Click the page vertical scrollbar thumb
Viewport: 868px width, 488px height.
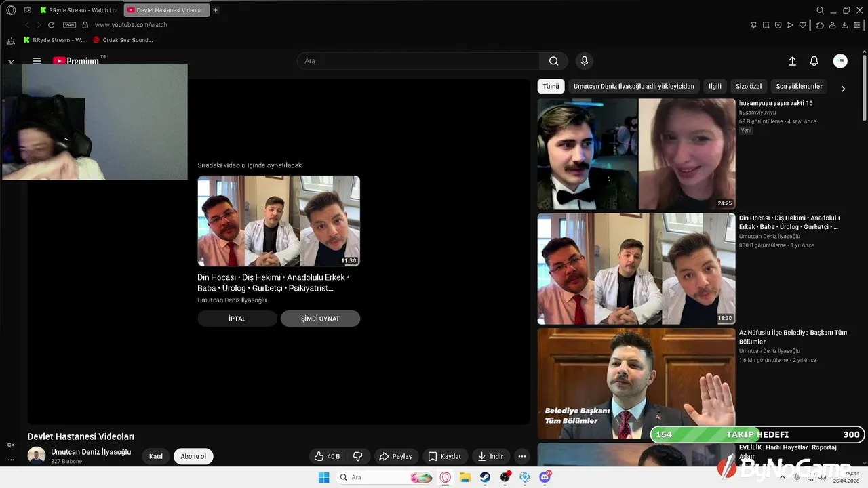(865, 89)
